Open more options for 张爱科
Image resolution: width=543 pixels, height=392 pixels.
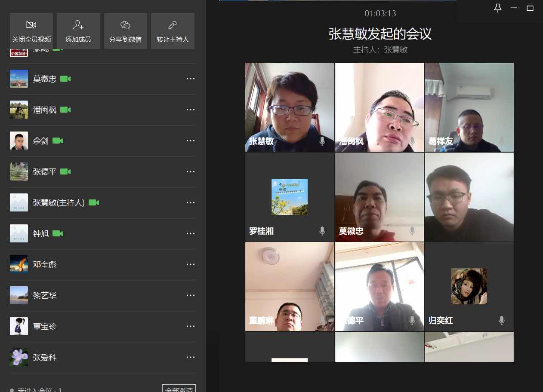tap(191, 357)
